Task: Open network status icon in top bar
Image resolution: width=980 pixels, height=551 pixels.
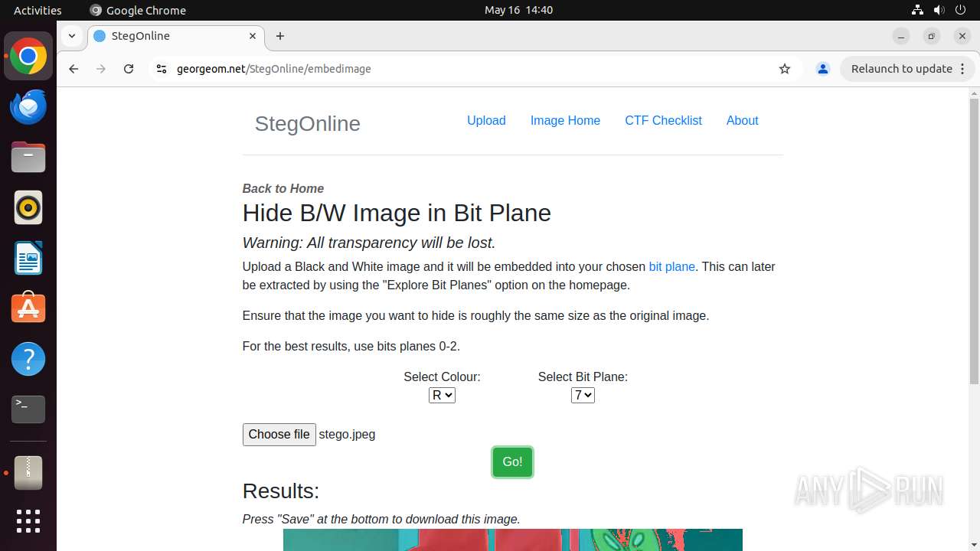Action: pyautogui.click(x=917, y=10)
